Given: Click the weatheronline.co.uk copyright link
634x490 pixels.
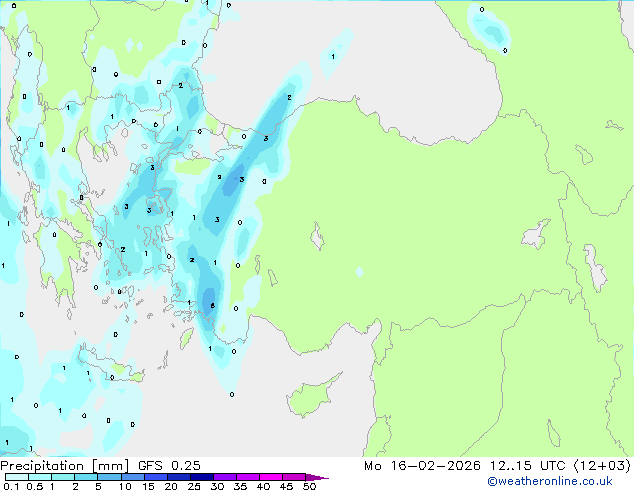Looking at the screenshot, I should point(550,481).
